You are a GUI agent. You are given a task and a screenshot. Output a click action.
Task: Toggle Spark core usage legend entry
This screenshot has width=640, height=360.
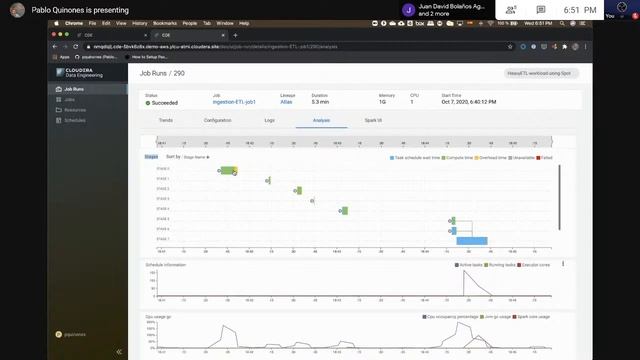pyautogui.click(x=531, y=317)
